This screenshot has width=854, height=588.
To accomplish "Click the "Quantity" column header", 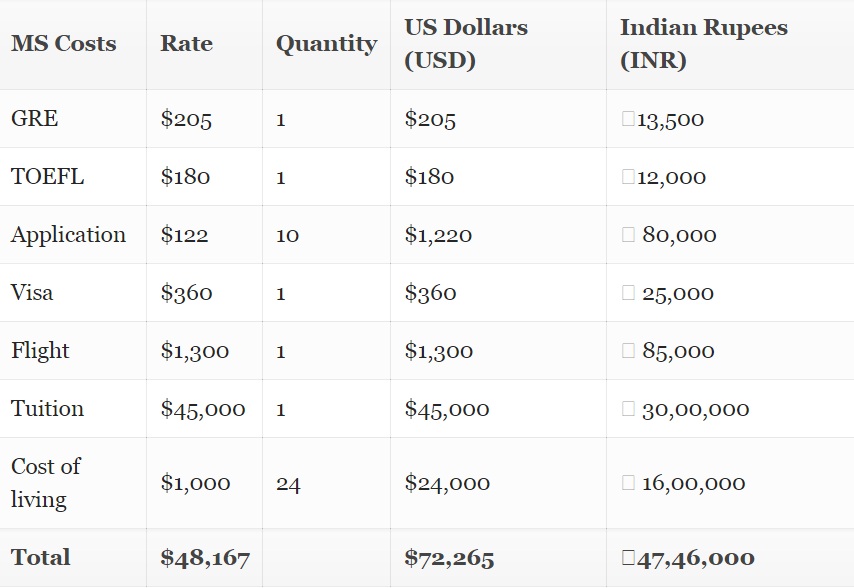I will (326, 44).
